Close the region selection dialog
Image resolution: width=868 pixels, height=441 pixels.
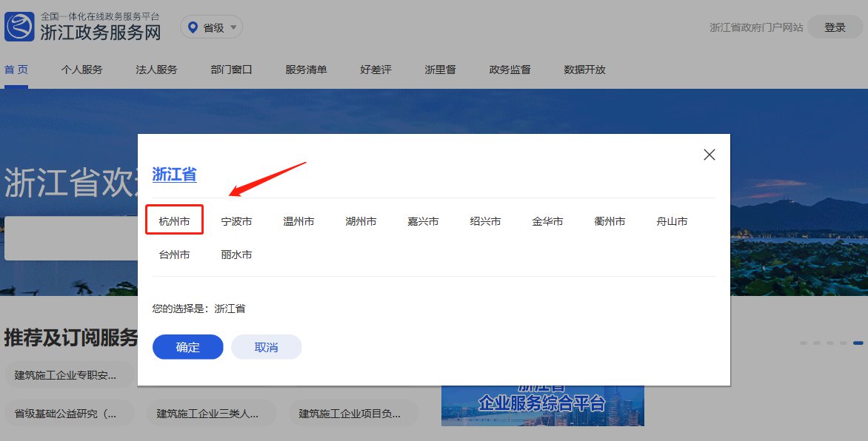click(709, 155)
